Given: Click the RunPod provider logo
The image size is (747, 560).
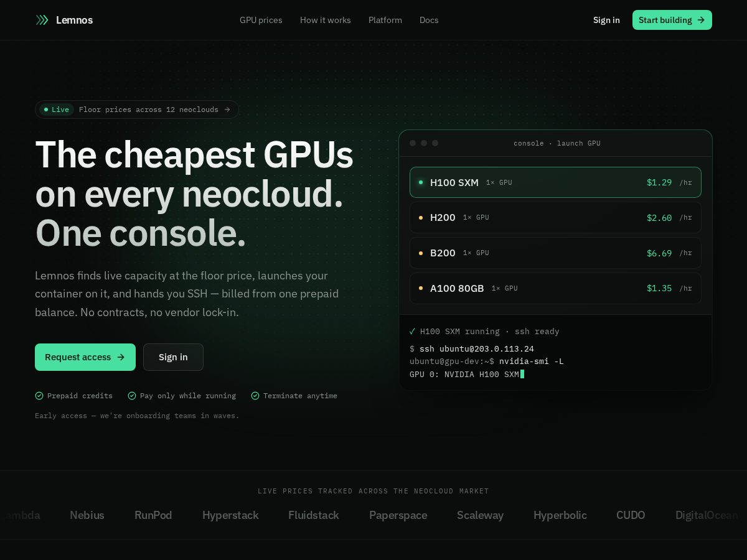Looking at the screenshot, I should point(153,515).
